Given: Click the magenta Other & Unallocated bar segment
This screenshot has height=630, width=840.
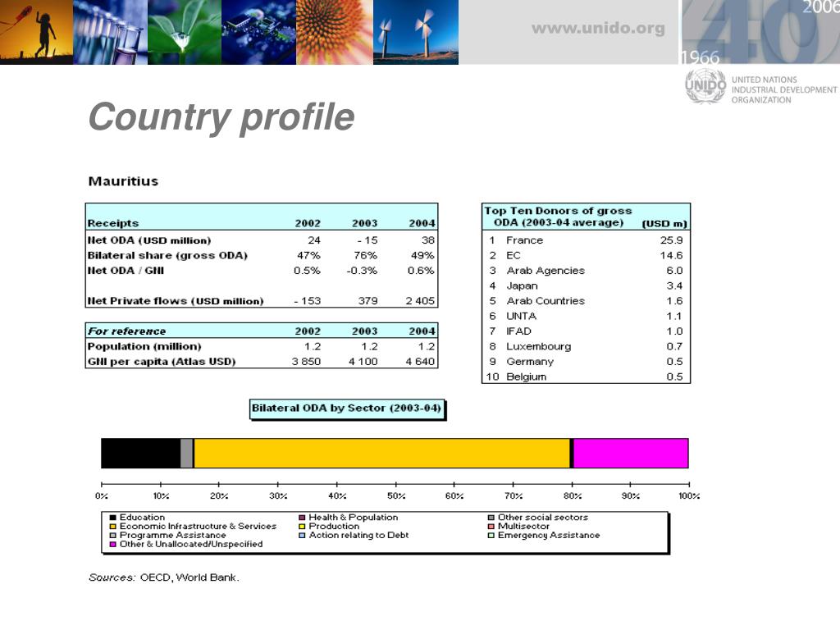Looking at the screenshot, I should pos(631,453).
